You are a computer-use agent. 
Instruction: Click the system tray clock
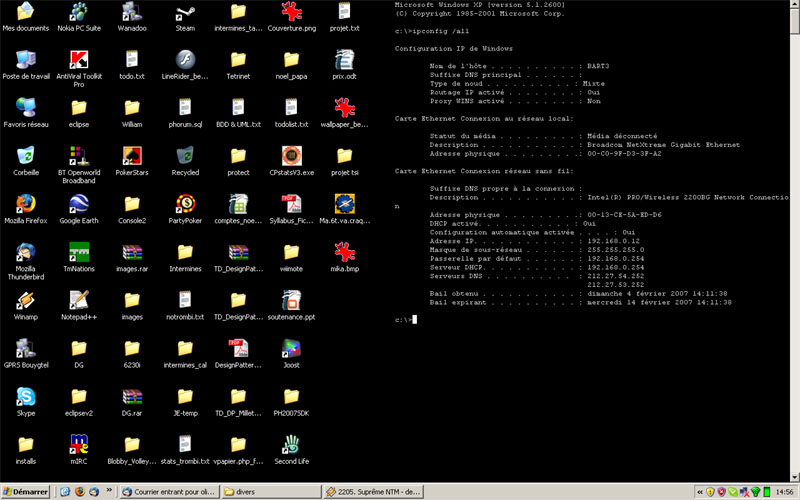pos(784,492)
